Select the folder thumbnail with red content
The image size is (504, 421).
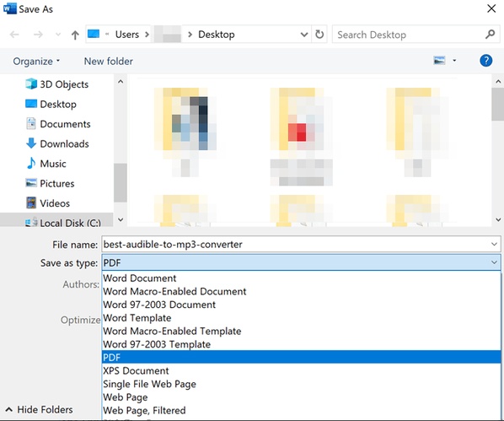click(301, 136)
